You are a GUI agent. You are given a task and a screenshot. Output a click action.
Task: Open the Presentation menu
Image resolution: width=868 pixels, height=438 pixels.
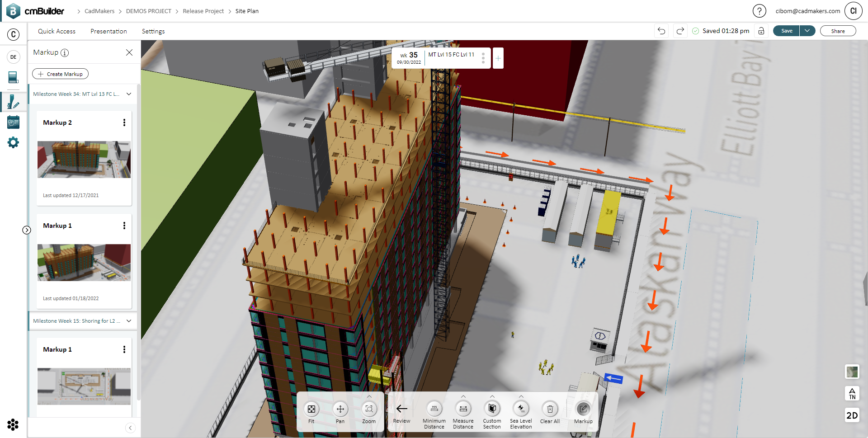pyautogui.click(x=108, y=31)
